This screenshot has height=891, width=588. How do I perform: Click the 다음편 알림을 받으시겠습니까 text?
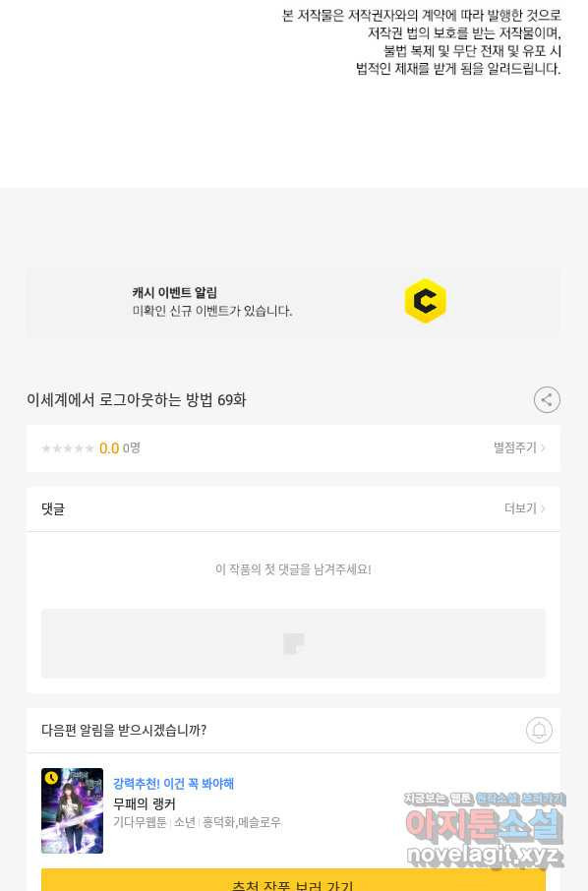pyautogui.click(x=124, y=730)
